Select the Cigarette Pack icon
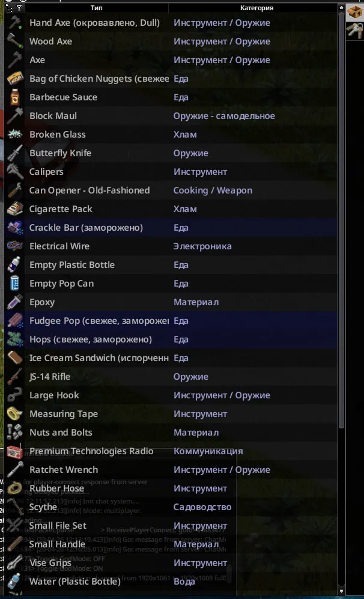The height and width of the screenshot is (599, 364). coord(14,209)
